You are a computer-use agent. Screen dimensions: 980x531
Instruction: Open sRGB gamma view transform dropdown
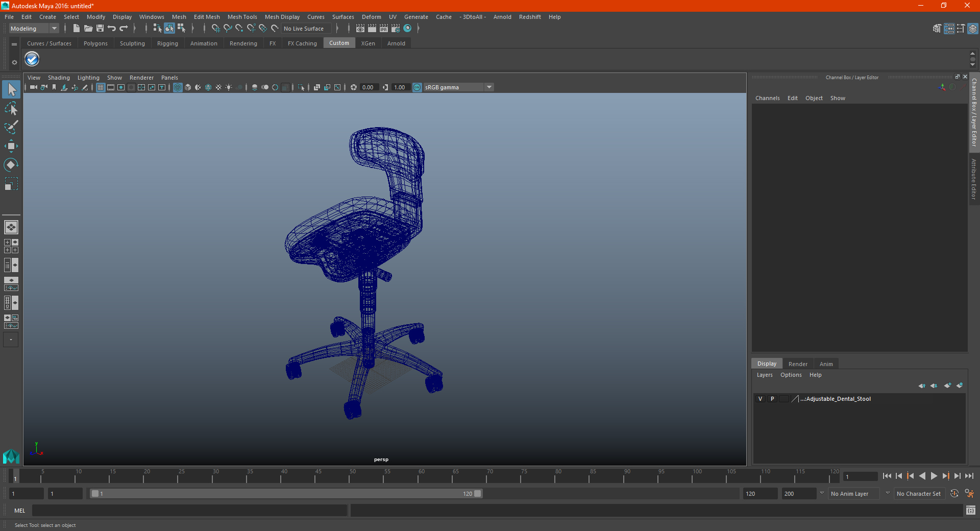point(458,87)
